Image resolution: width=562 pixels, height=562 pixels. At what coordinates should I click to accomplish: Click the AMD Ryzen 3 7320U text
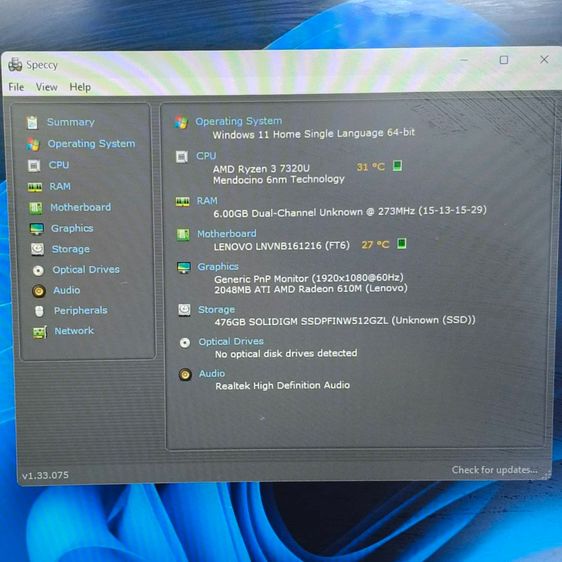pyautogui.click(x=261, y=168)
